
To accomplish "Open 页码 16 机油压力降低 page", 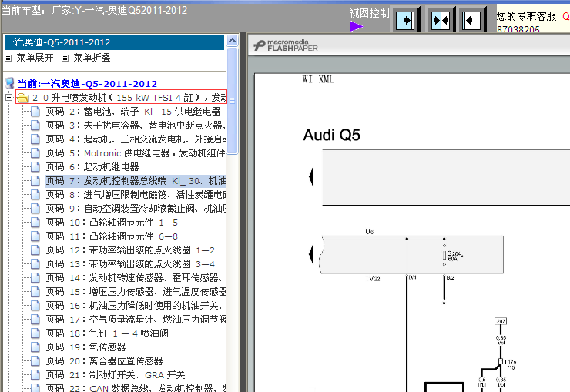I will coord(134,306).
